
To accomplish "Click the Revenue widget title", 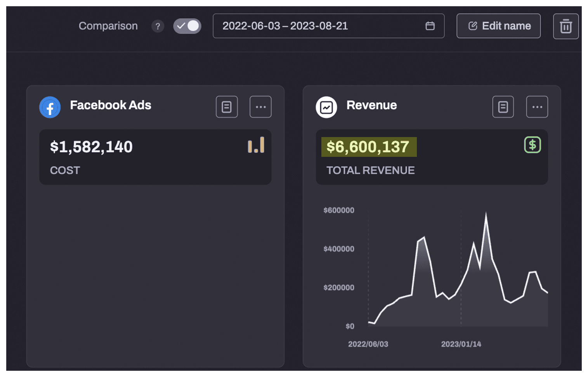I will [371, 105].
